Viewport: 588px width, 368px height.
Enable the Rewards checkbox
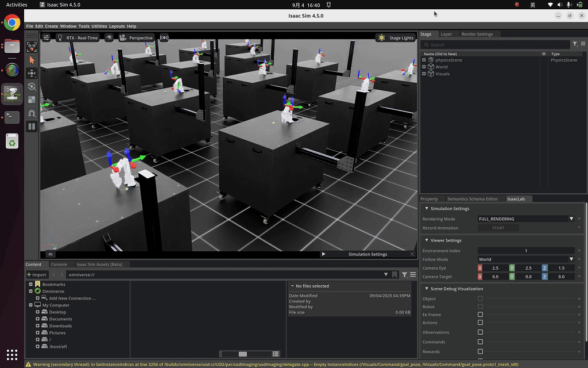point(481,351)
